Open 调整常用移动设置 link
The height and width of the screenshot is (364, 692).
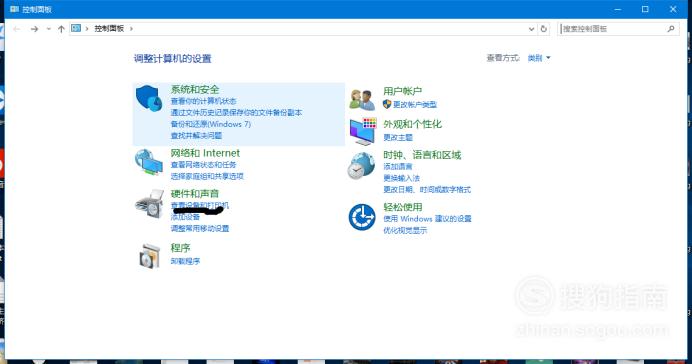tap(199, 228)
